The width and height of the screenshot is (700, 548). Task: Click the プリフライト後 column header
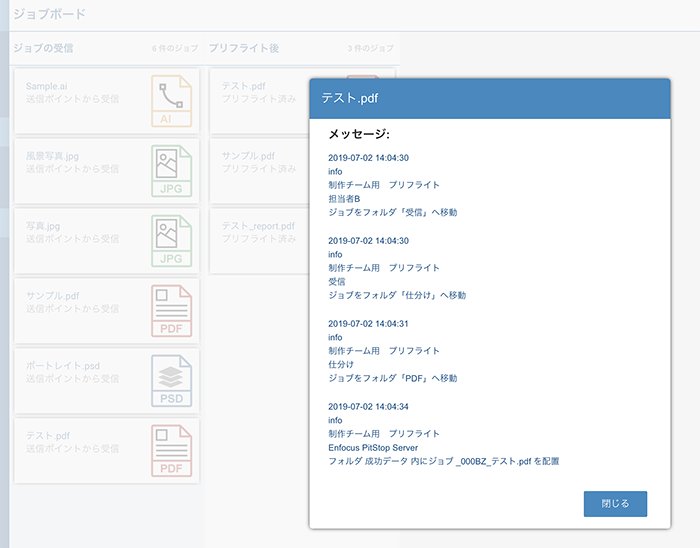pyautogui.click(x=244, y=48)
